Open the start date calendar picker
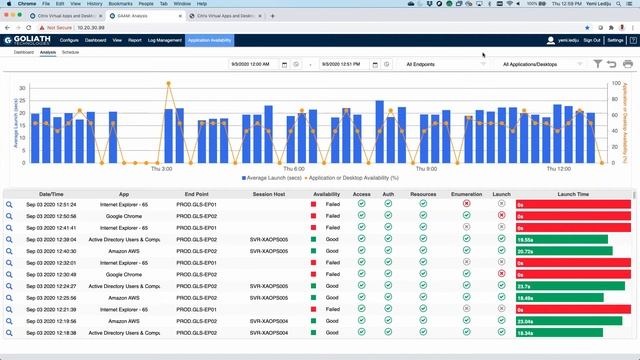Screen dimensions: 640x360 click(284, 64)
